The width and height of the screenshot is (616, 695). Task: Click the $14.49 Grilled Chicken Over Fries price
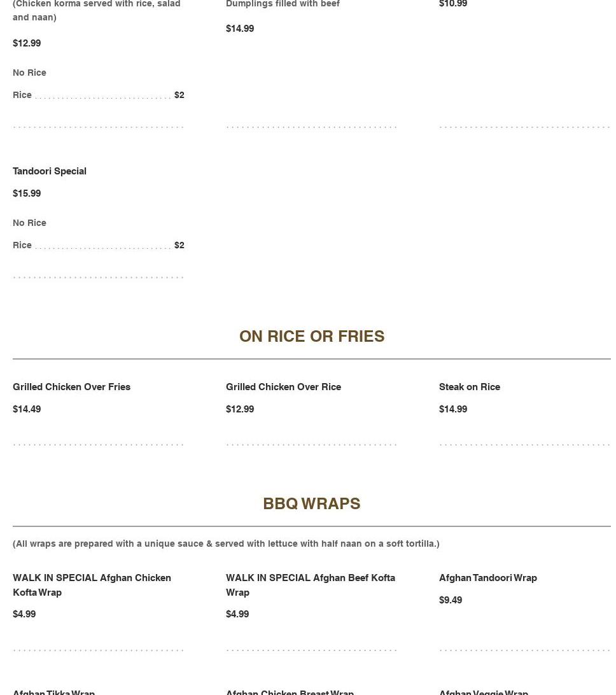(x=27, y=409)
